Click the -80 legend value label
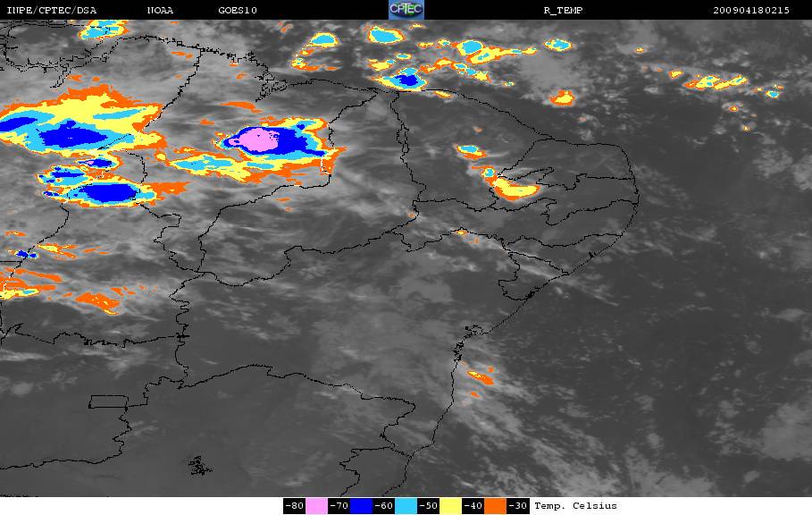Image resolution: width=812 pixels, height=515 pixels. (x=294, y=506)
